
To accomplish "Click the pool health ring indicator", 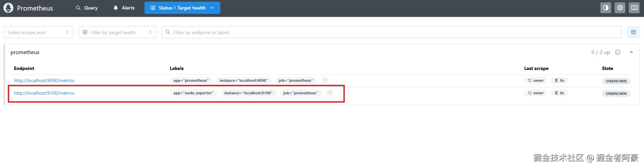I will point(618,52).
